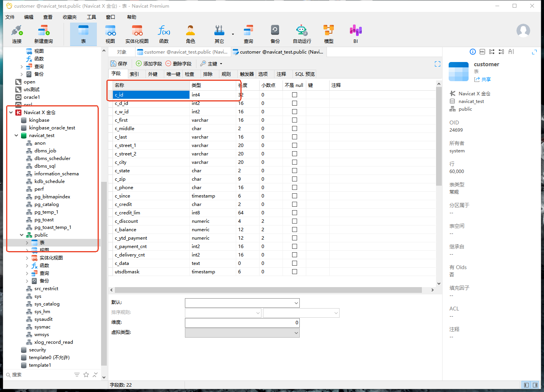
Task: Click the user avatar icon
Action: pyautogui.click(x=523, y=31)
